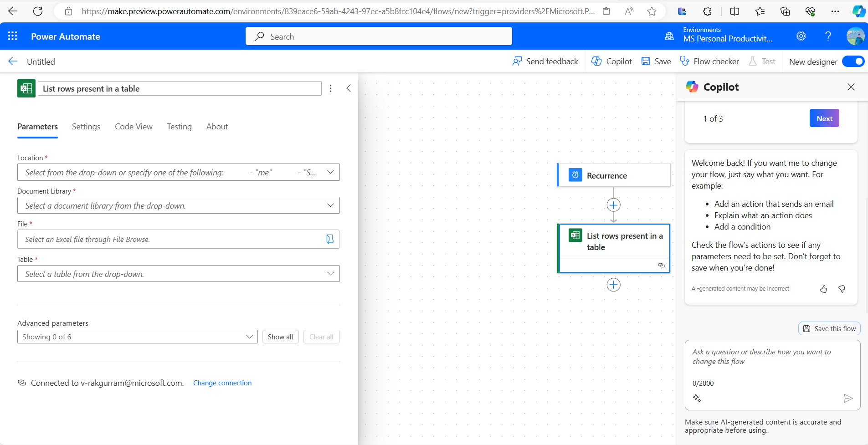The width and height of the screenshot is (868, 445).
Task: Open browser extensions puzzle icon
Action: [x=707, y=11]
